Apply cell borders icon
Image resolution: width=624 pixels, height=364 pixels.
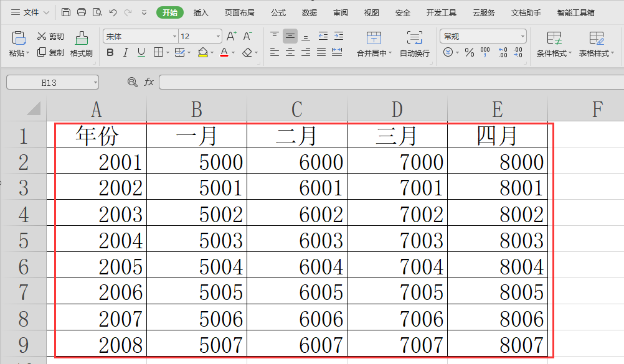[x=158, y=52]
